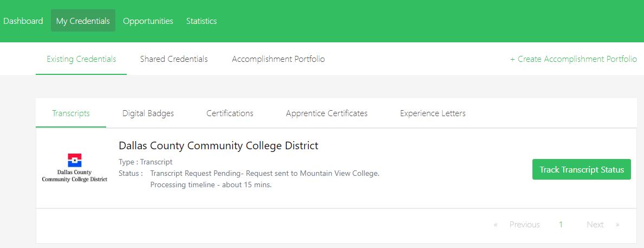Select the Transcripts tab
The height and width of the screenshot is (248, 644).
click(x=71, y=113)
